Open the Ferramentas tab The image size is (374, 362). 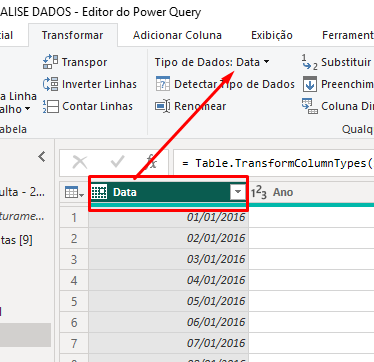pos(347,35)
